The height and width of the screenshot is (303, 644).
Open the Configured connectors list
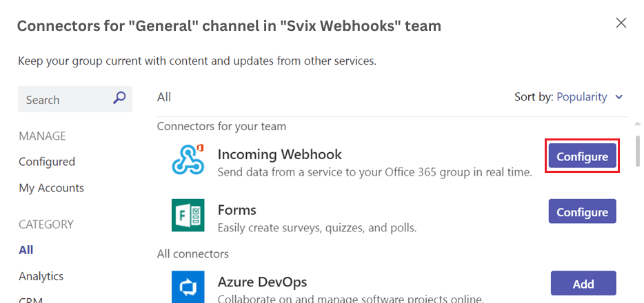47,162
